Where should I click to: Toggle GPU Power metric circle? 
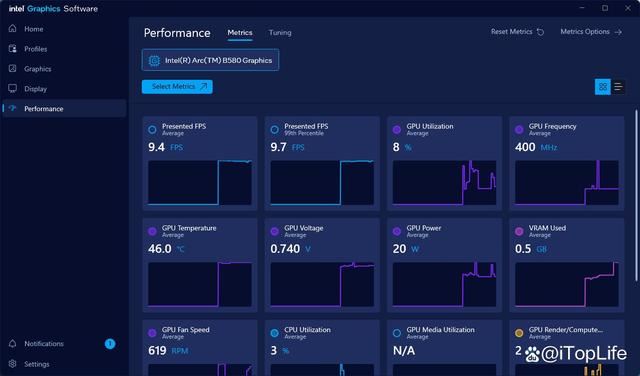click(x=397, y=231)
